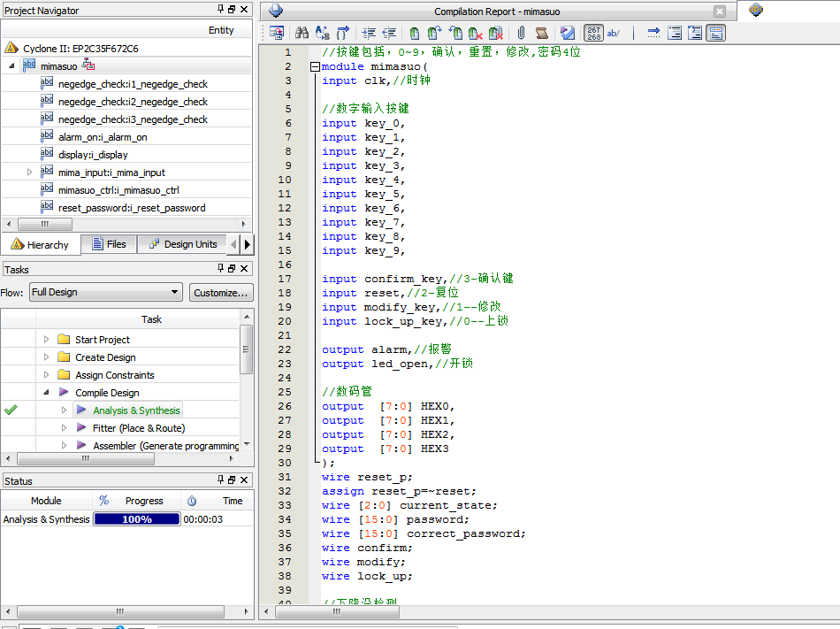Select reset_password:i_reset_password entity
Viewport: 840px width, 629px height.
[x=132, y=208]
